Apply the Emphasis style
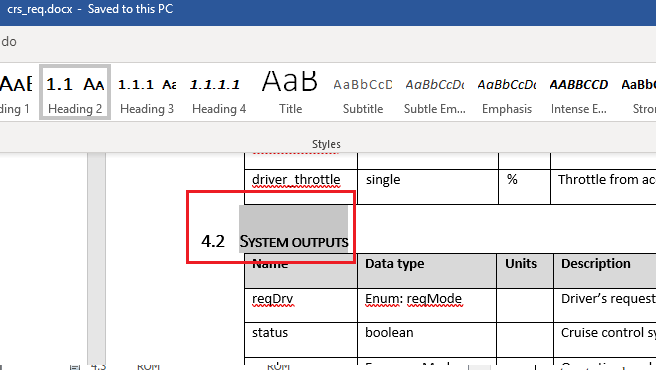The image size is (656, 370). coord(507,92)
